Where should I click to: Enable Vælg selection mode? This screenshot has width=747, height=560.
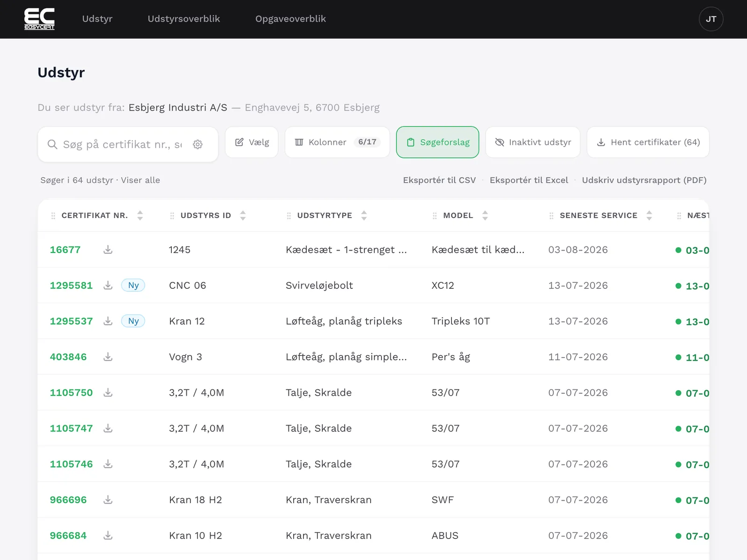click(x=252, y=142)
